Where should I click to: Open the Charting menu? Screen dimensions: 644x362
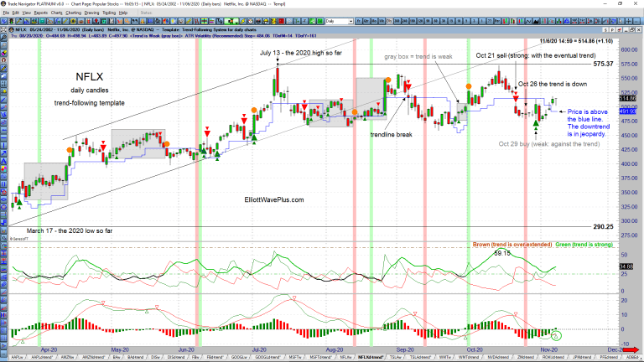pyautogui.click(x=73, y=13)
